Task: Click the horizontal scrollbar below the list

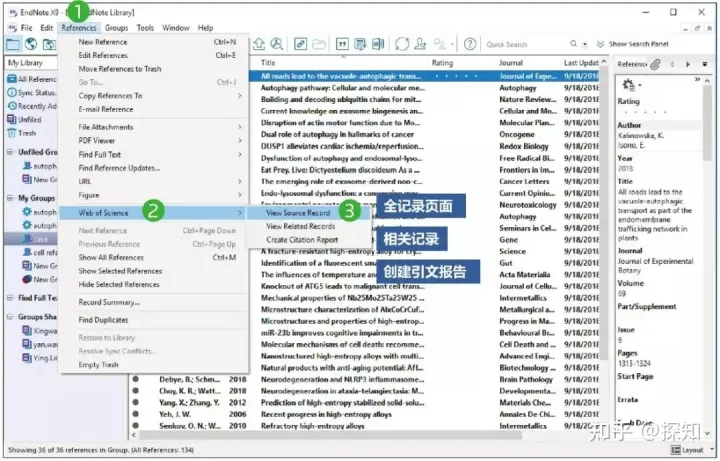Action: 331,434
